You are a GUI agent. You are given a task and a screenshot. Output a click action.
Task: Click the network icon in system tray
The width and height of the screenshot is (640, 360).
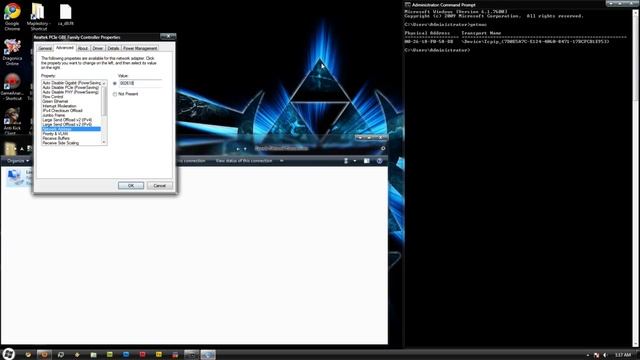pyautogui.click(x=596, y=355)
